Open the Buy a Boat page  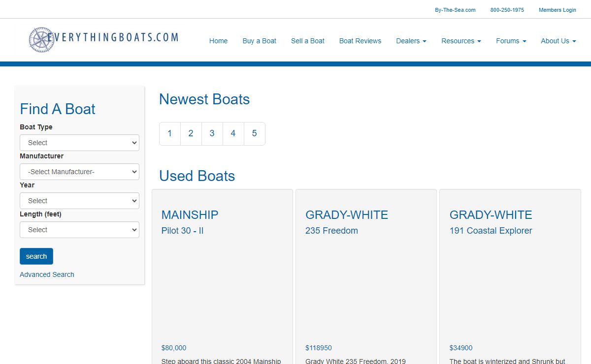(259, 41)
